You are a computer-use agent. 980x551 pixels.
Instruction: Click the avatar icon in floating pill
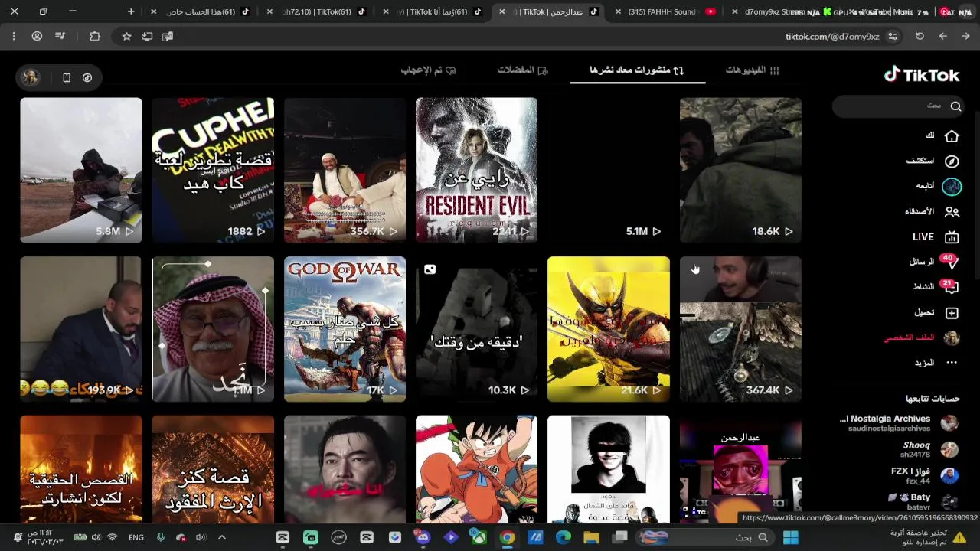31,77
